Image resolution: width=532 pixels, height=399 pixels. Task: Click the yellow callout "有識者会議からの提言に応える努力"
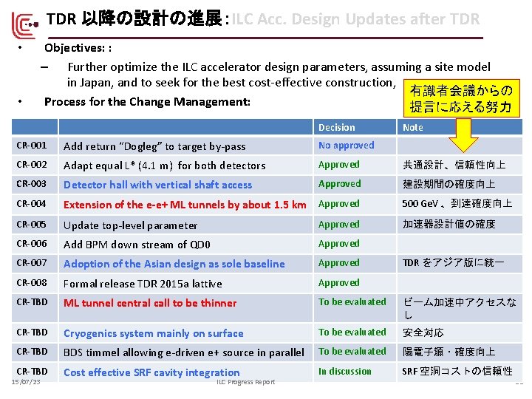point(461,98)
